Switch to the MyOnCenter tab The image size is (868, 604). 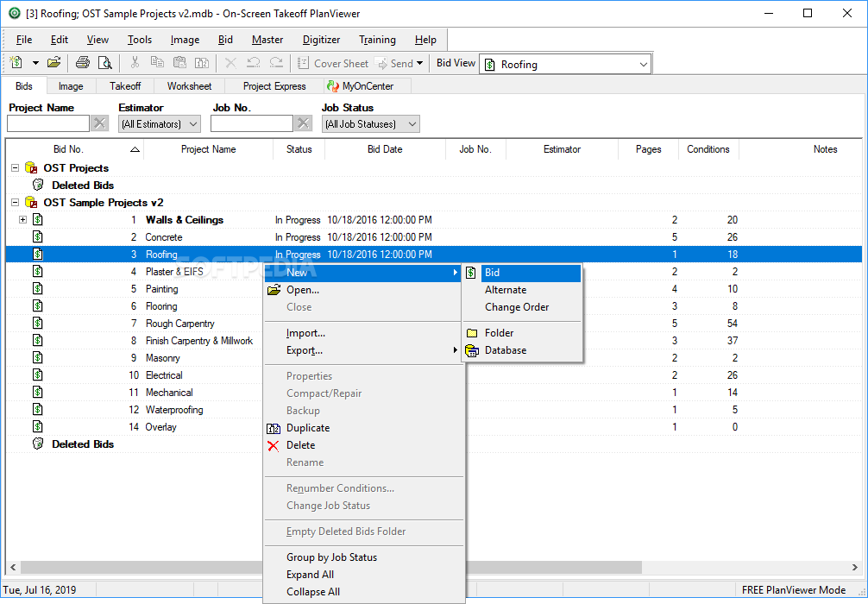click(367, 86)
